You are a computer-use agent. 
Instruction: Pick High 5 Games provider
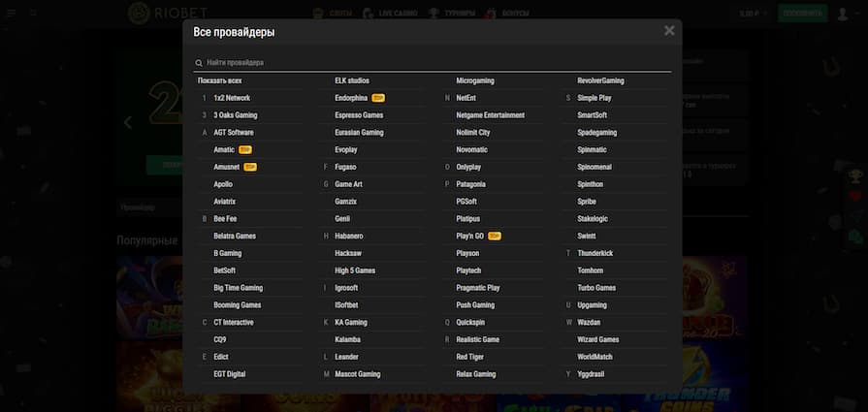click(355, 271)
